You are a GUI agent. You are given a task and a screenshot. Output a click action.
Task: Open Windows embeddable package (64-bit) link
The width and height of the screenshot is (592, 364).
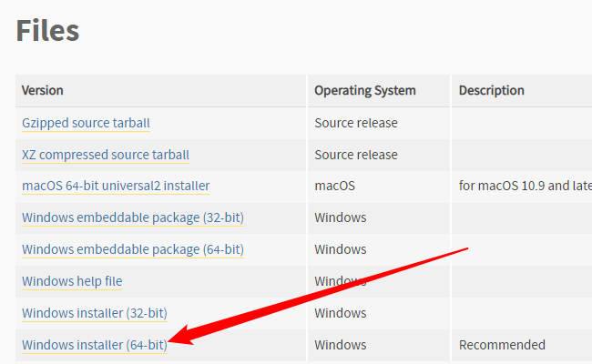tap(132, 249)
